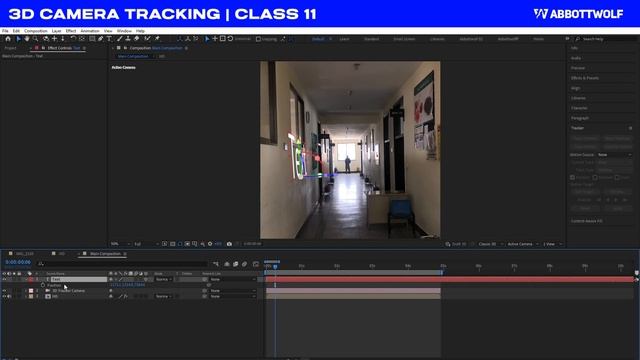The image size is (640, 360).
Task: Click the Search Help magnifier icon
Action: click(x=578, y=39)
